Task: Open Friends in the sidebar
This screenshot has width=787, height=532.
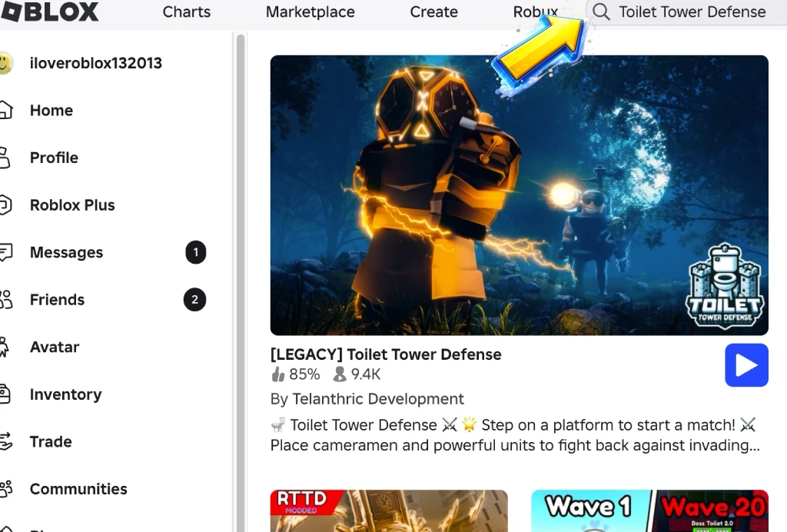Action: coord(57,300)
